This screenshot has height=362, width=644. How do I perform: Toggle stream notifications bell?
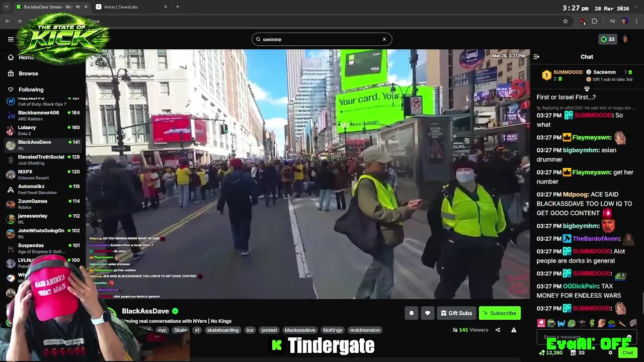coord(411,313)
